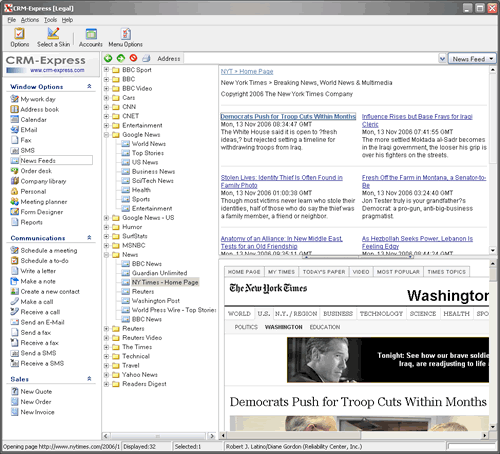
Task: Click the feed tree horizontal scrollbar
Action: click(158, 436)
